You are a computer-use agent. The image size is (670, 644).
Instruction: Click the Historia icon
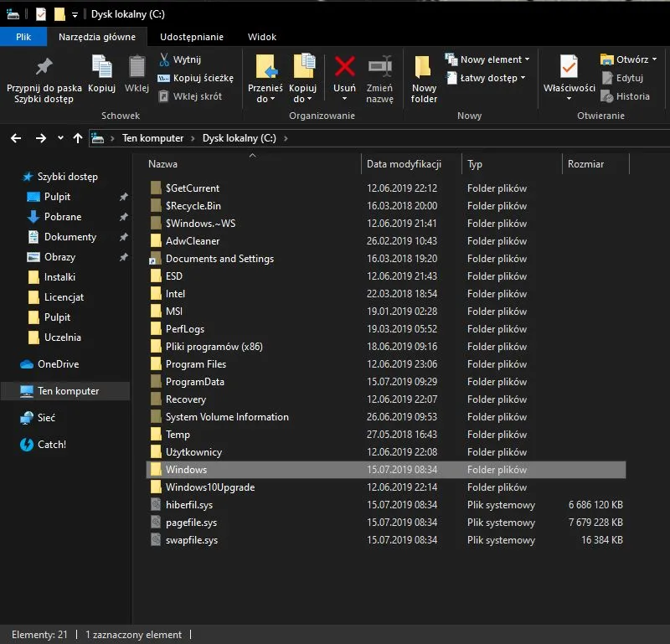point(625,95)
